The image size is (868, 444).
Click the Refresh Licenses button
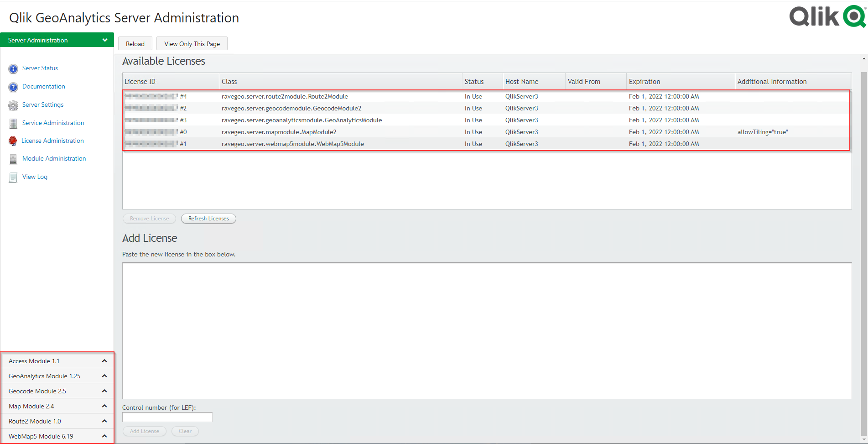pyautogui.click(x=208, y=219)
